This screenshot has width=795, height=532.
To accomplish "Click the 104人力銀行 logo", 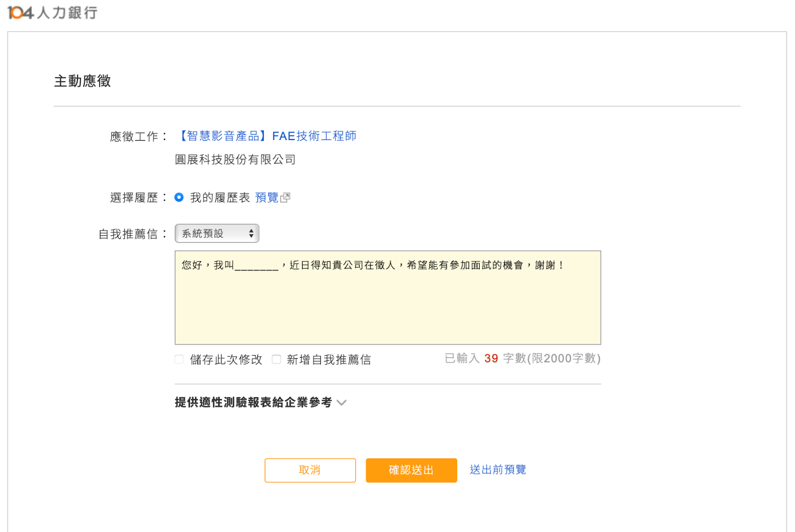I will 53,12.
